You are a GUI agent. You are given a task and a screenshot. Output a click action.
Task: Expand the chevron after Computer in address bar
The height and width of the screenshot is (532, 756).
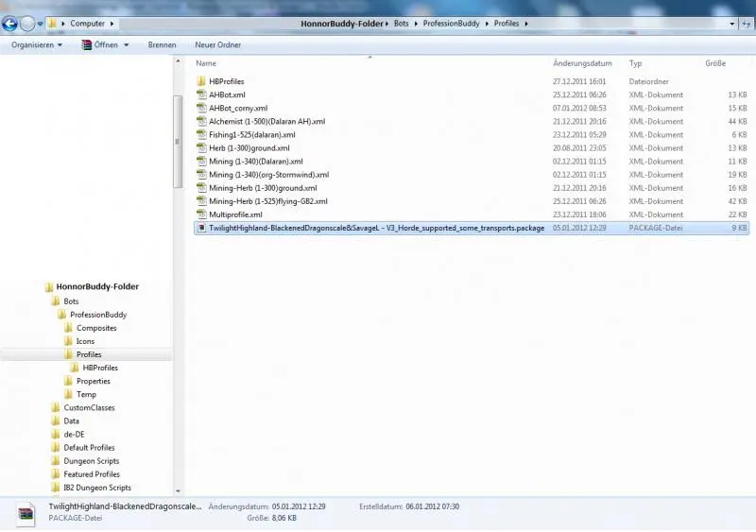[x=112, y=24]
